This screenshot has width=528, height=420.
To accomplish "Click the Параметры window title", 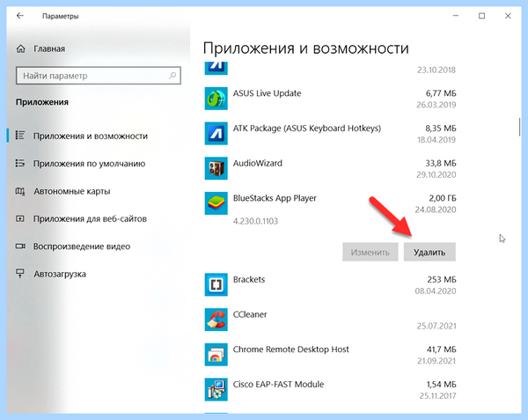I will 60,16.
